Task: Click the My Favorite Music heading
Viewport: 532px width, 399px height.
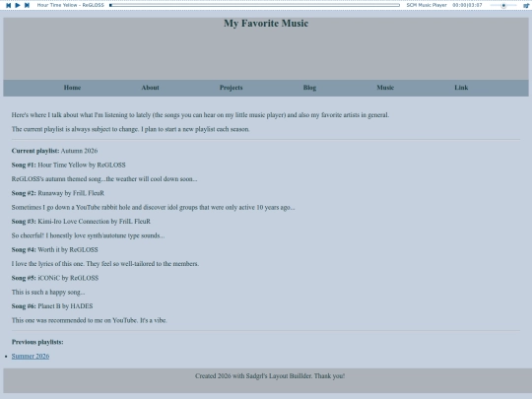Action: point(266,23)
